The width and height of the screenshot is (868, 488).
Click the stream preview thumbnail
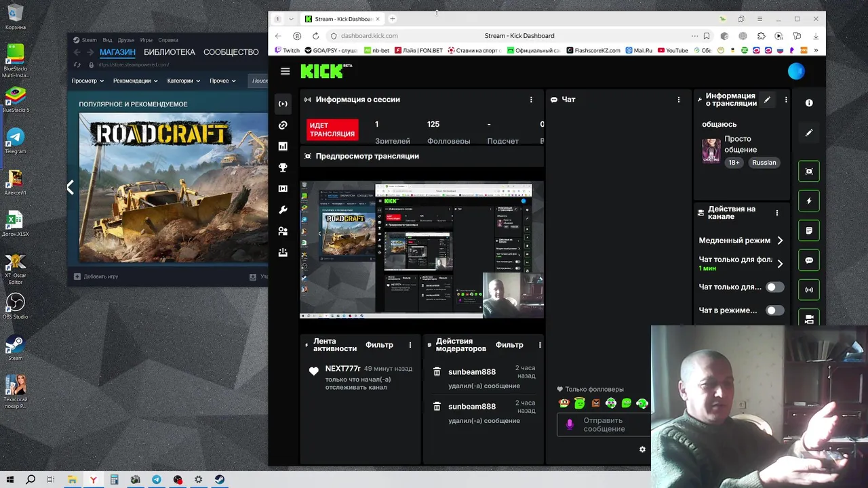(x=422, y=249)
